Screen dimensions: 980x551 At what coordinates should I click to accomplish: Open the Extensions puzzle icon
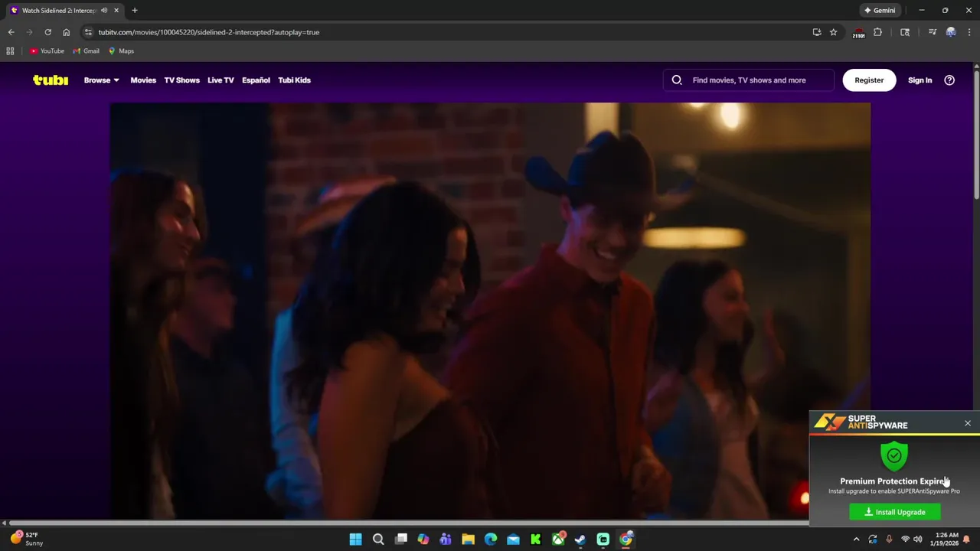pos(878,32)
